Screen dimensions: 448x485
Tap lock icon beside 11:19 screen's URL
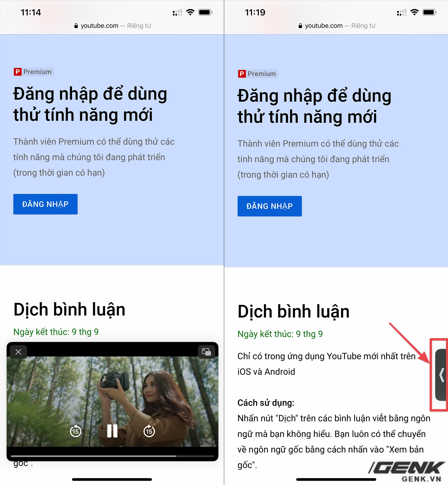300,26
